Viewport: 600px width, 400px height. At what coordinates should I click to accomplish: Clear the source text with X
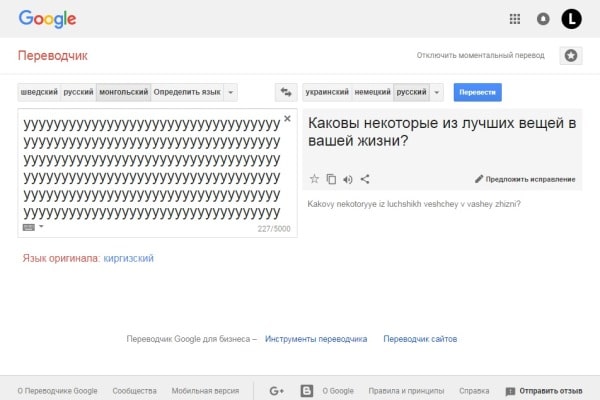288,119
